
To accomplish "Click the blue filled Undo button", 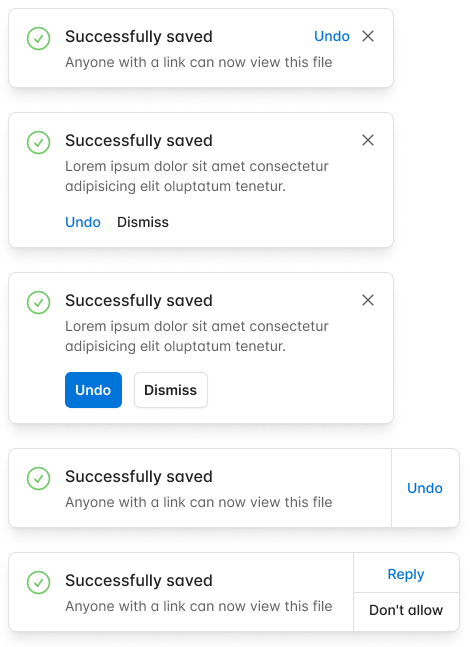I will [x=93, y=390].
